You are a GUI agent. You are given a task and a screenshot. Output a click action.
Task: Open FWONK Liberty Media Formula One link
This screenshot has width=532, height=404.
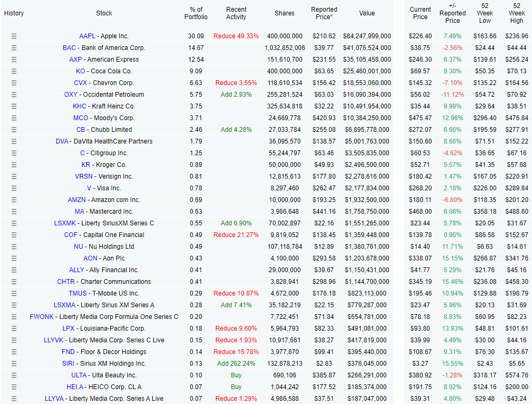click(41, 317)
